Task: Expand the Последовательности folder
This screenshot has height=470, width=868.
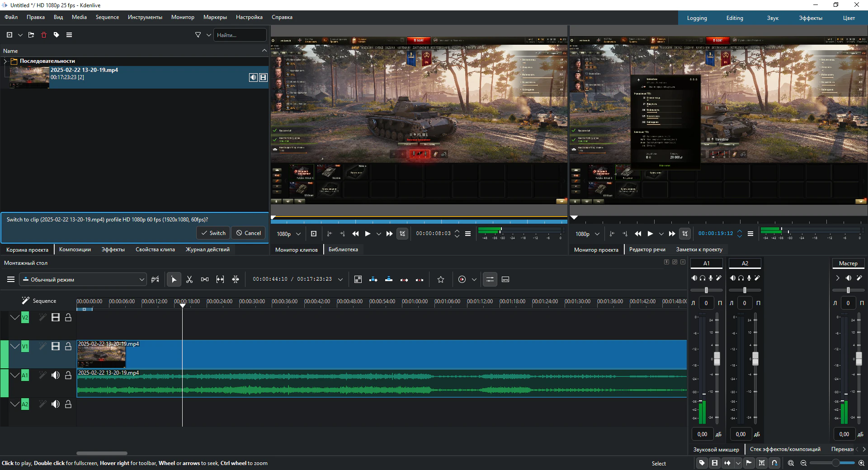Action: pos(5,61)
